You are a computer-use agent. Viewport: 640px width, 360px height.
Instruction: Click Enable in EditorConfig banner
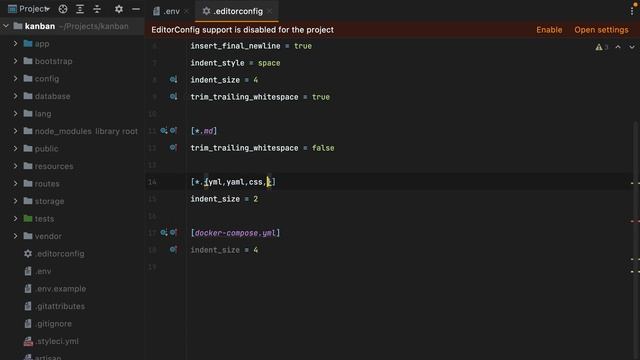[x=549, y=30]
